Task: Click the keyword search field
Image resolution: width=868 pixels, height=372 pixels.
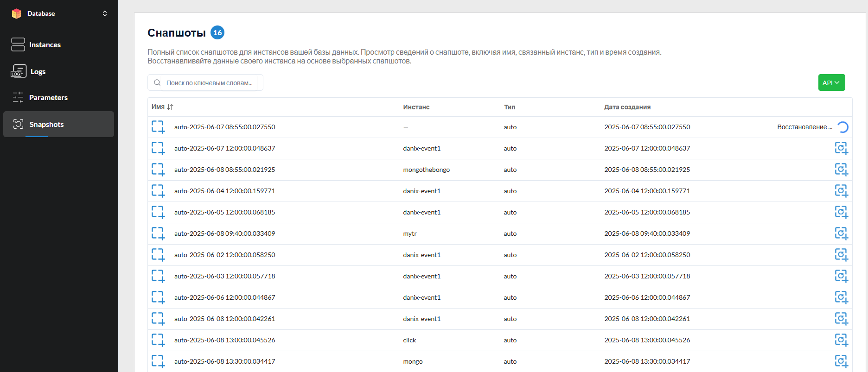Action: click(209, 83)
